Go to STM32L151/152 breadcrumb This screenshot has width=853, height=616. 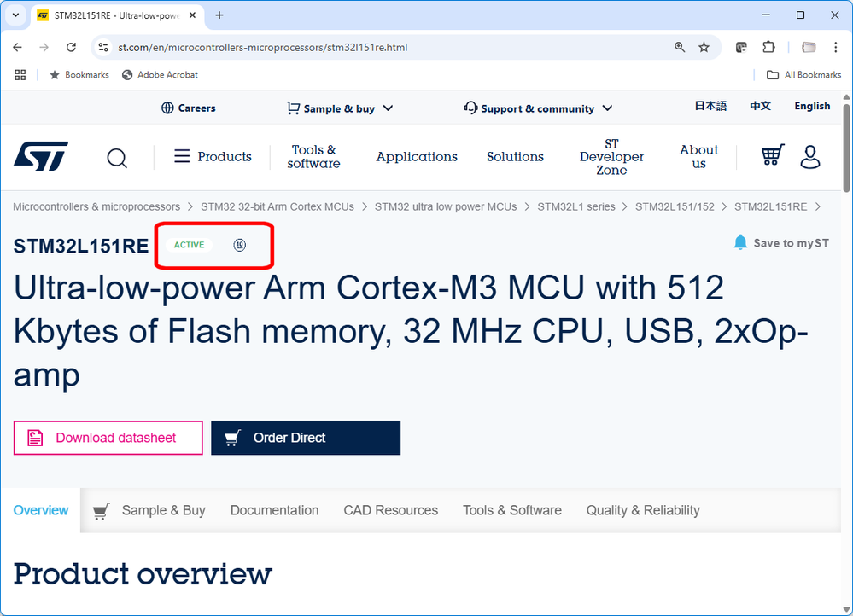click(675, 207)
